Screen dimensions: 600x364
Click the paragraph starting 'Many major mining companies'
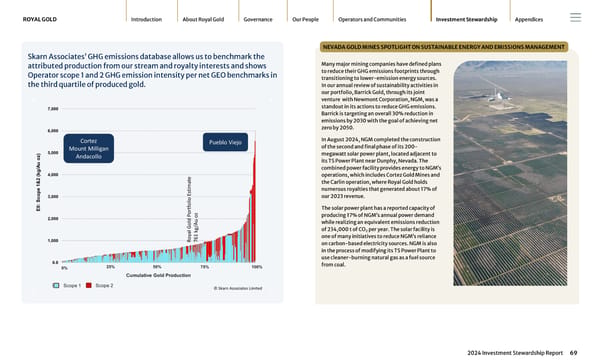click(x=381, y=96)
